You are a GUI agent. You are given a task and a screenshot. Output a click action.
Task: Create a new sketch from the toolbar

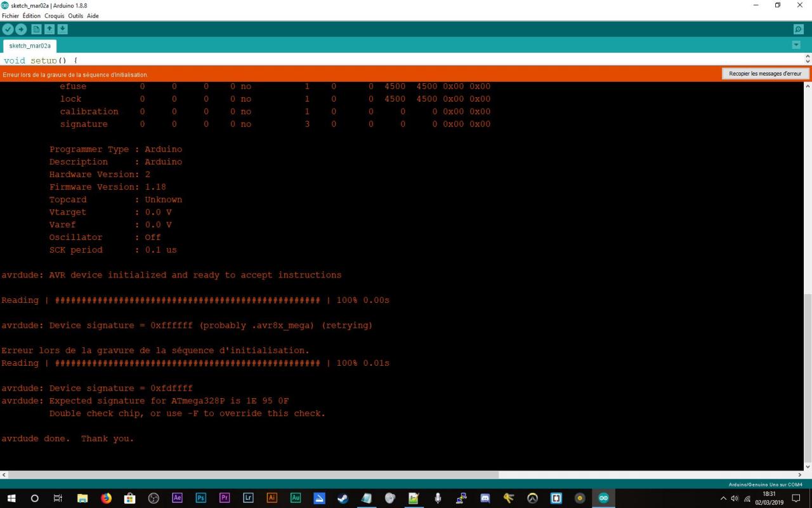[x=36, y=29]
